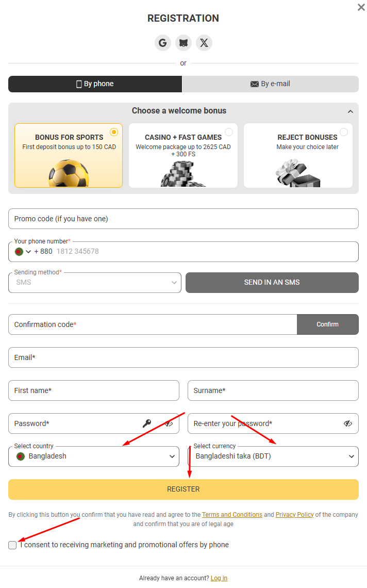367x588 pixels.
Task: Choose the X social login icon
Action: pos(204,43)
